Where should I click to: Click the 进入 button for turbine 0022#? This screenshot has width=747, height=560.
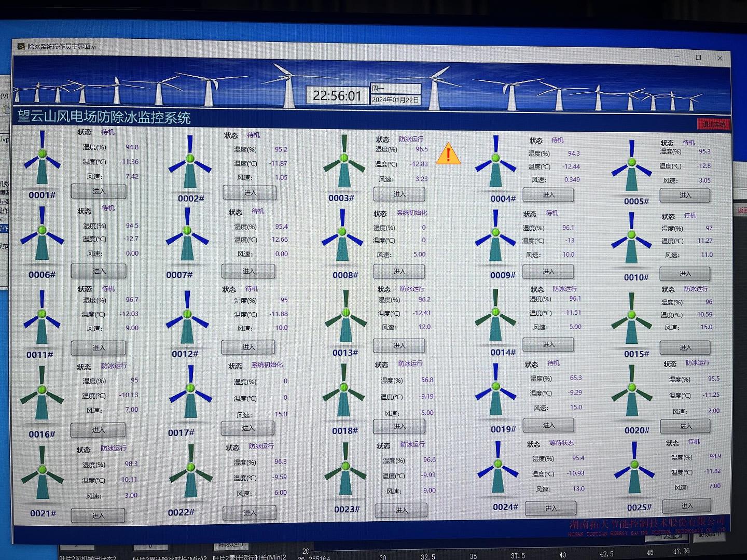coord(250,513)
